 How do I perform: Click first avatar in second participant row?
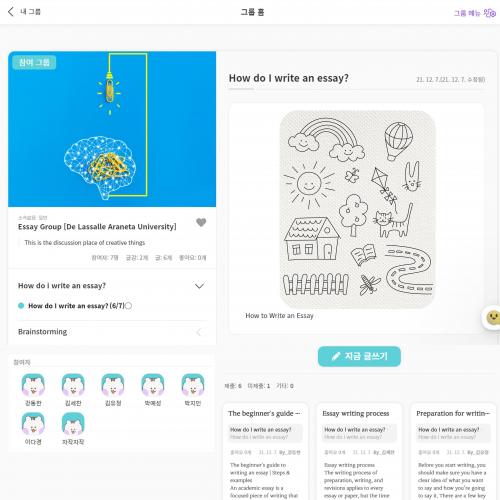[33, 424]
